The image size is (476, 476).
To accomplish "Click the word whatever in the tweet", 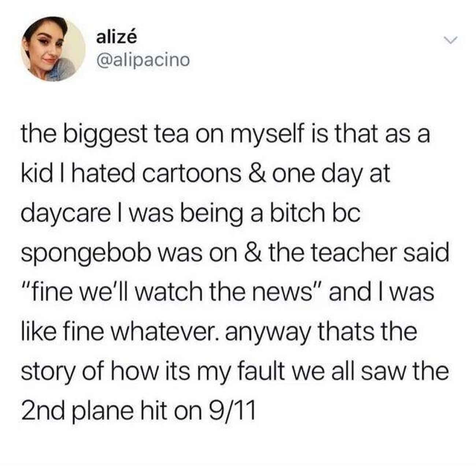I will [x=155, y=332].
